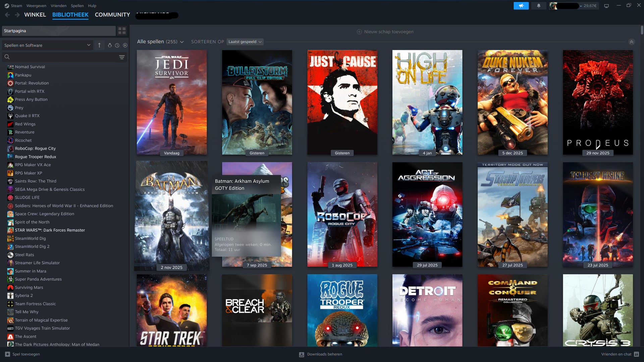Viewport: 644px width, 362px height.
Task: Open the collections grid view icon
Action: pyautogui.click(x=122, y=31)
